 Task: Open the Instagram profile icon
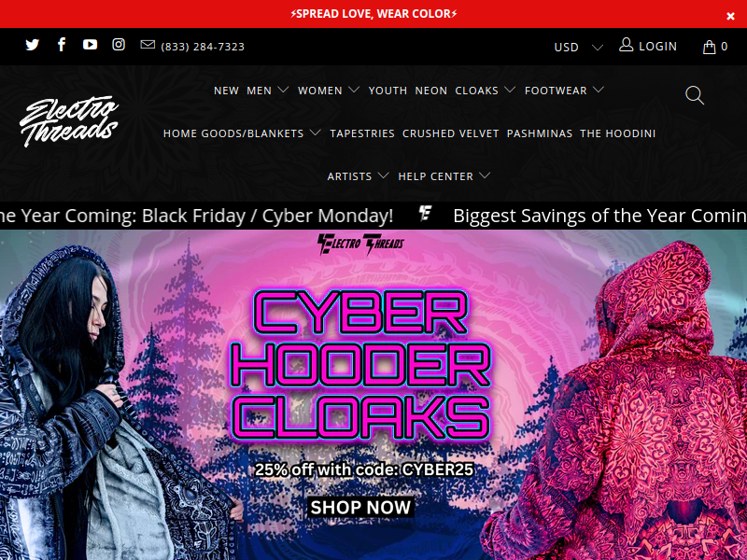click(x=119, y=44)
